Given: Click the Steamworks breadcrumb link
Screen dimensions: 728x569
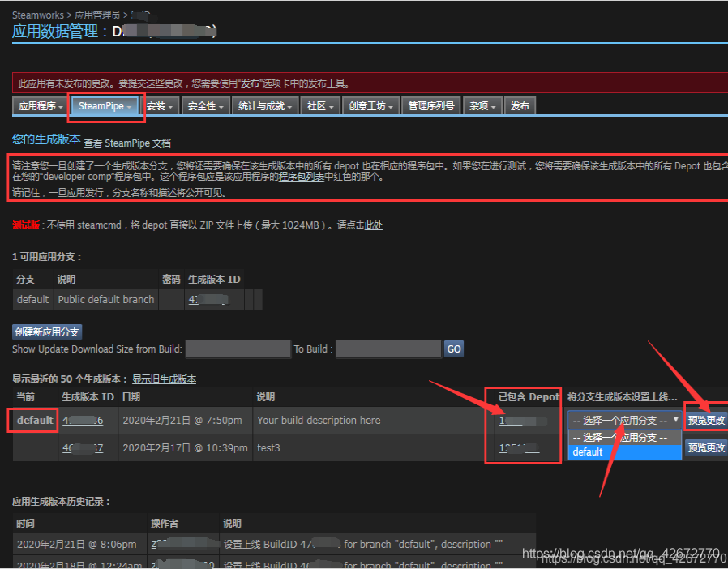Looking at the screenshot, I should pyautogui.click(x=37, y=15).
